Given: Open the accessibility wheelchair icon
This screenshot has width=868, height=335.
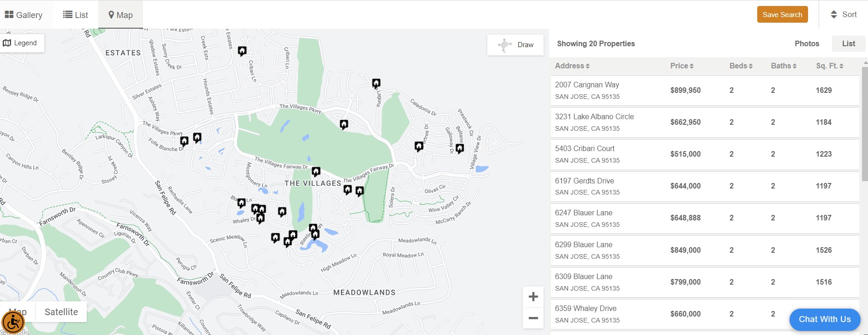Looking at the screenshot, I should (13, 322).
